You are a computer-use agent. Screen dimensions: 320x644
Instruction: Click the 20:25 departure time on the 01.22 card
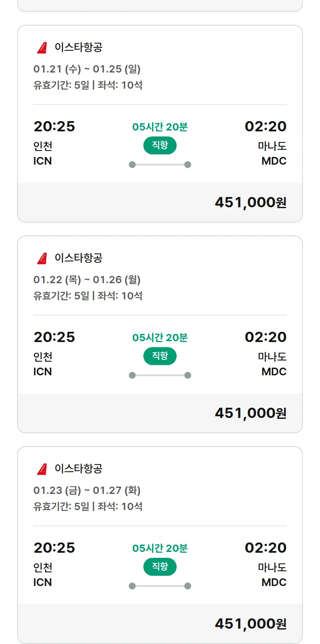click(x=54, y=337)
